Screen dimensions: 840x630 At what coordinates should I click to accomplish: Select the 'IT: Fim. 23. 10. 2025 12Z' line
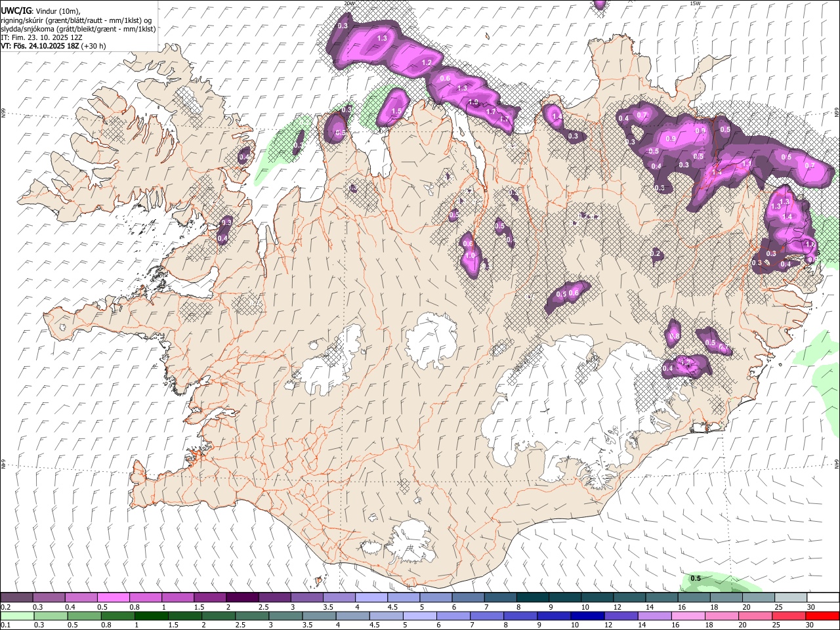[41, 37]
